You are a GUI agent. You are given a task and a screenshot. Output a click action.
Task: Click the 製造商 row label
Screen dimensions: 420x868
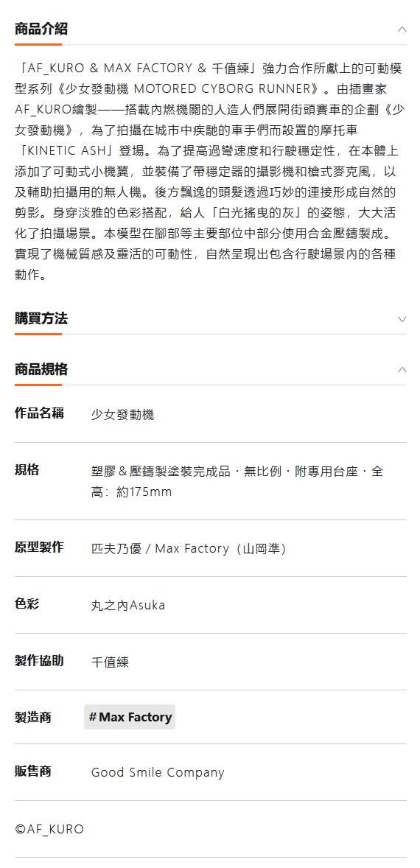tap(33, 718)
